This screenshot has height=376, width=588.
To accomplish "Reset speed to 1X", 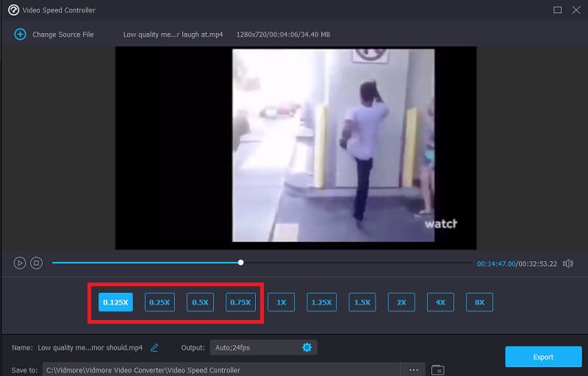I will (x=281, y=302).
